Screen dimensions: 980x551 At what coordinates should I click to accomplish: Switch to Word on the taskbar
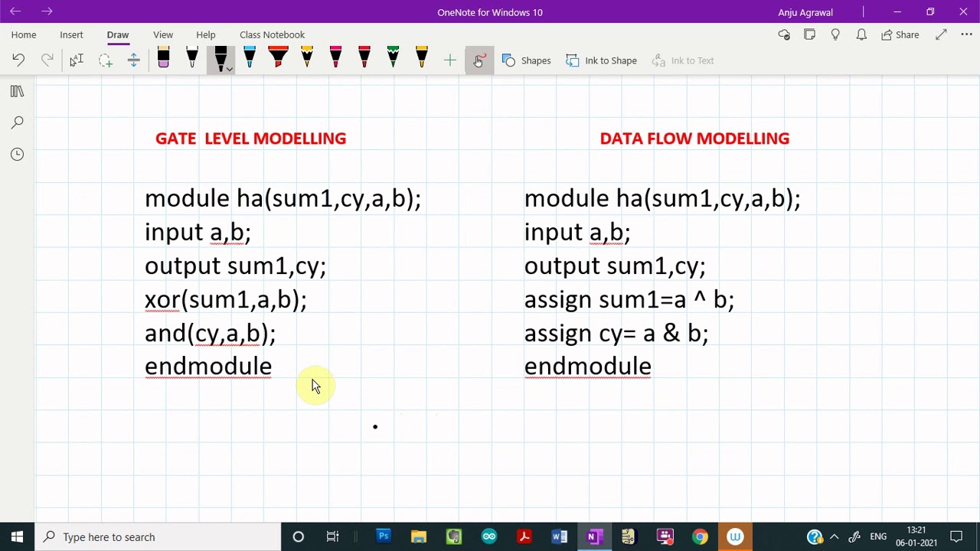pos(560,536)
